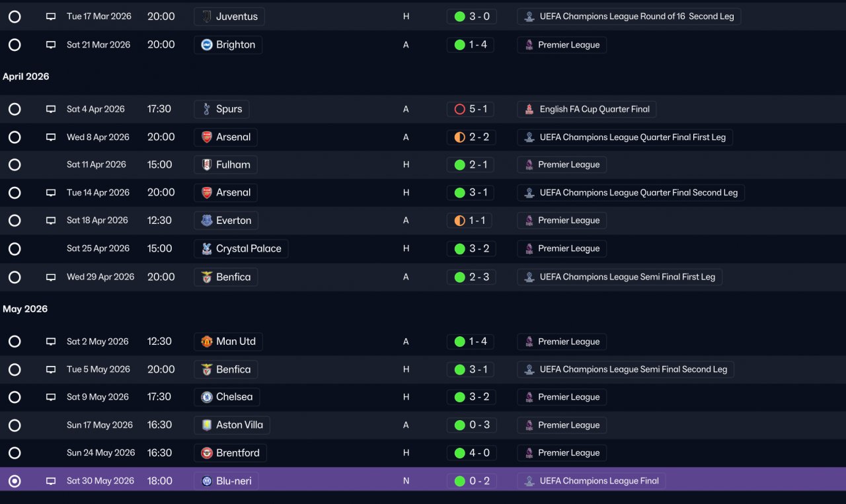This screenshot has height=504, width=846.
Task: Click the Aston Villa crest icon
Action: tap(207, 425)
